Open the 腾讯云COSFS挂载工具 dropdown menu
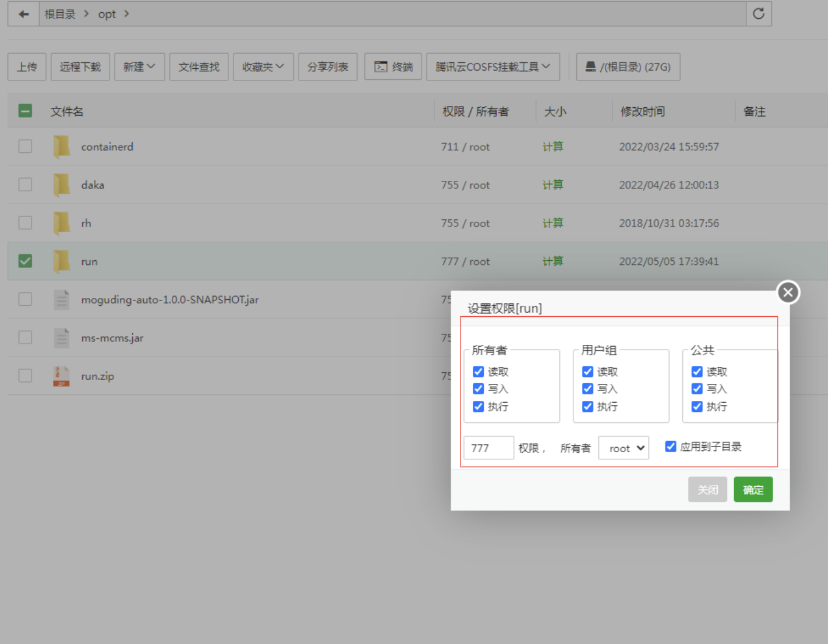Viewport: 828px width, 644px height. click(492, 67)
